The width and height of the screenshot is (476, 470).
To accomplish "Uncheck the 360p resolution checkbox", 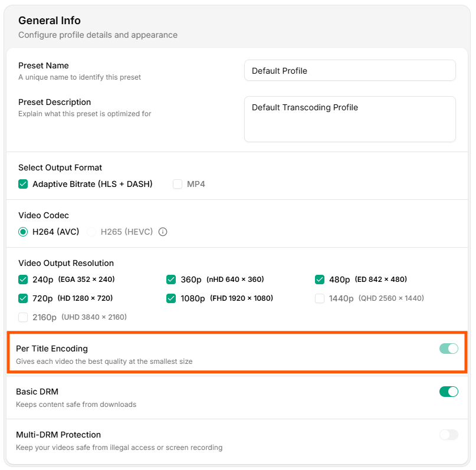I will point(172,280).
